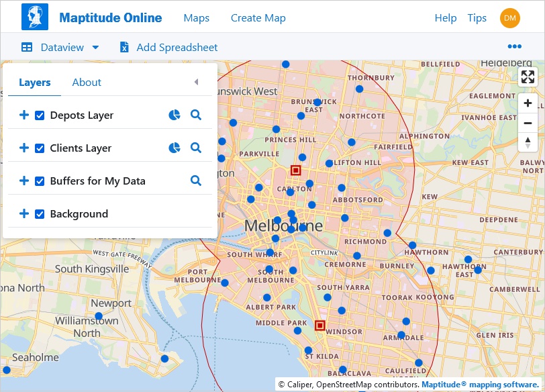The width and height of the screenshot is (545, 392).
Task: Open the Dataview dropdown arrow
Action: point(95,47)
